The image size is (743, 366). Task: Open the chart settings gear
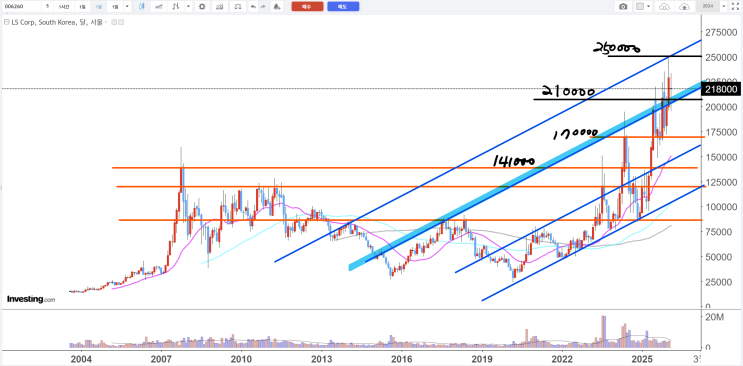click(x=202, y=7)
